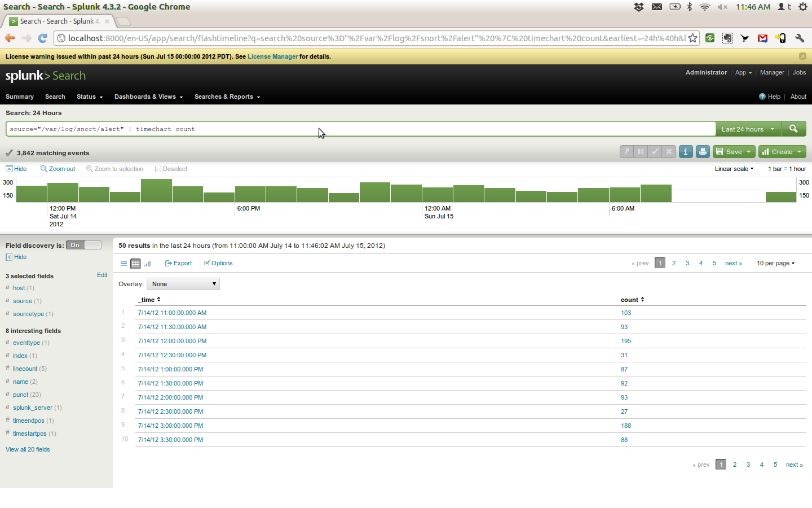The image size is (812, 508).
Task: Run the search with the magnifier icon
Action: [x=793, y=129]
